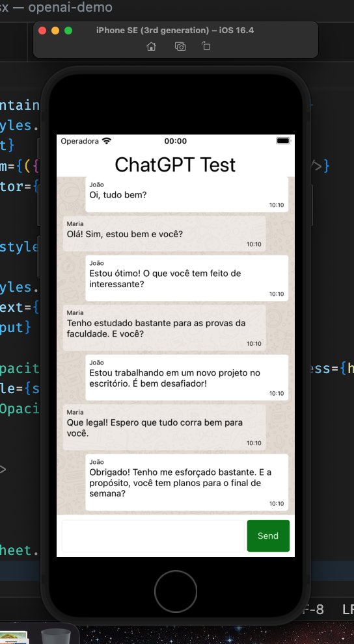
Task: Tap message "Que legal! Espero que tudo corra bem"
Action: pos(164,427)
